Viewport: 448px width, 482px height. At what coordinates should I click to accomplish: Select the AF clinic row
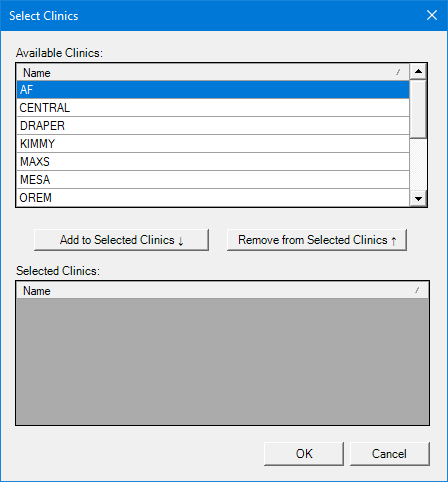[213, 90]
